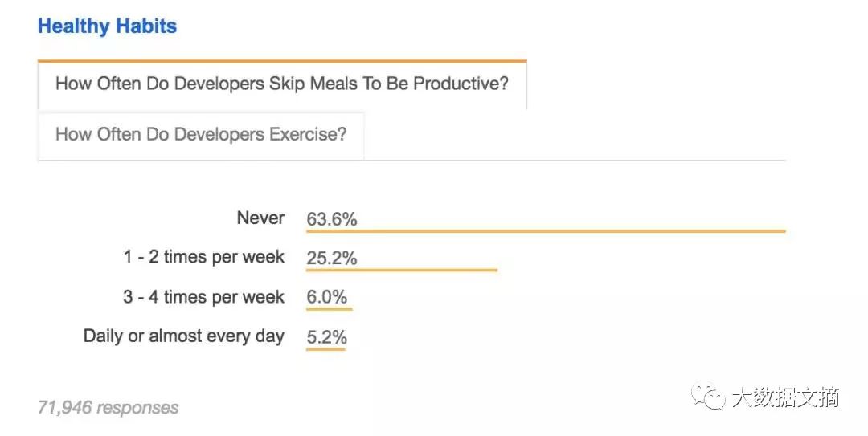Click the orange line above the active tab
The width and height of the screenshot is (868, 436).
click(x=281, y=60)
